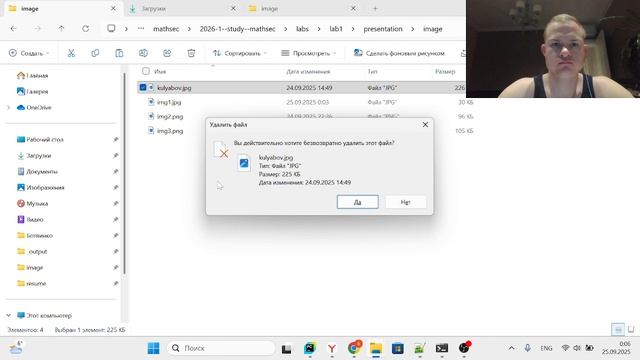Cancel deletion with the Нет button
The image size is (640, 360).
point(406,202)
